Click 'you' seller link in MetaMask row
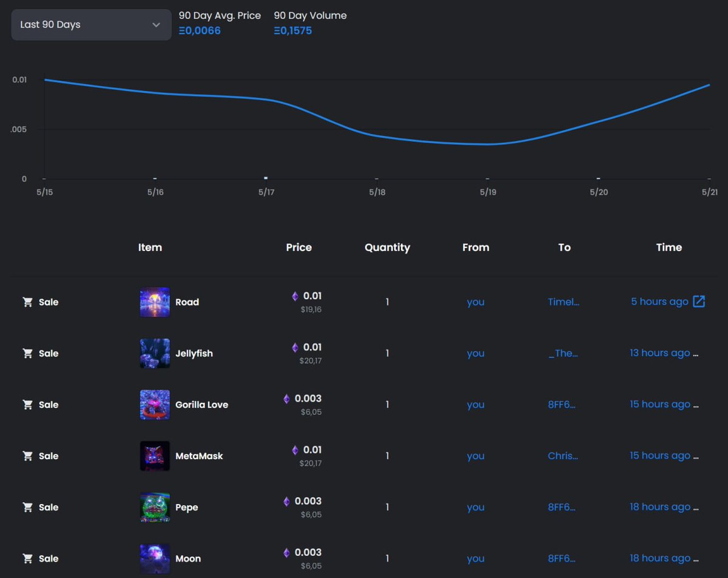 click(x=476, y=456)
